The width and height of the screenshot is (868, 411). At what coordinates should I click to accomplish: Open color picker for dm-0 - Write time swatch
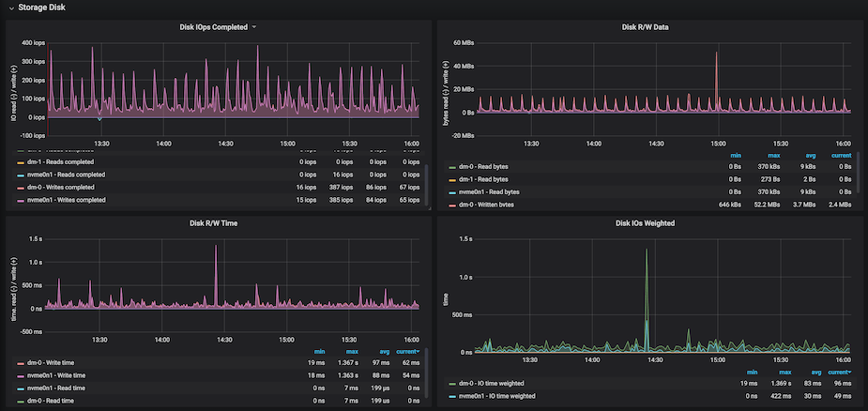[21, 363]
